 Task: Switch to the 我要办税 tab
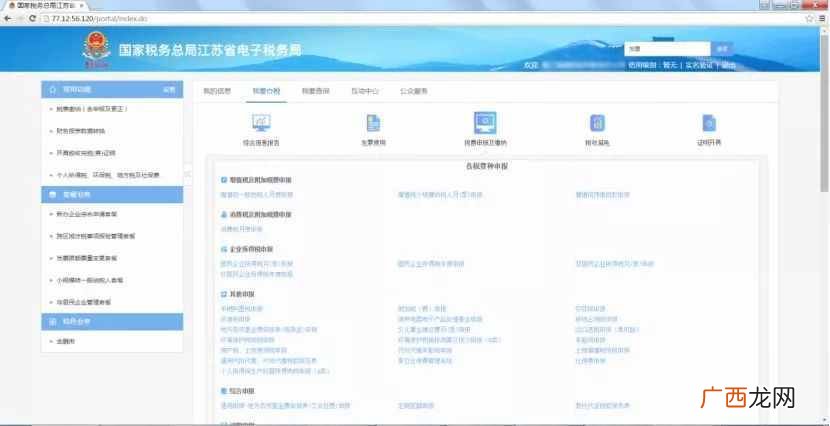[x=266, y=91]
